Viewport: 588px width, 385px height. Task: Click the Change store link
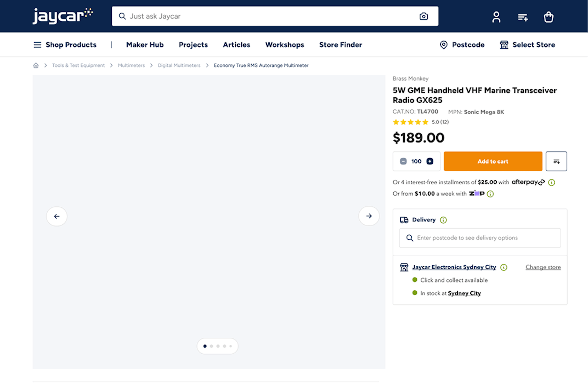[x=543, y=267]
